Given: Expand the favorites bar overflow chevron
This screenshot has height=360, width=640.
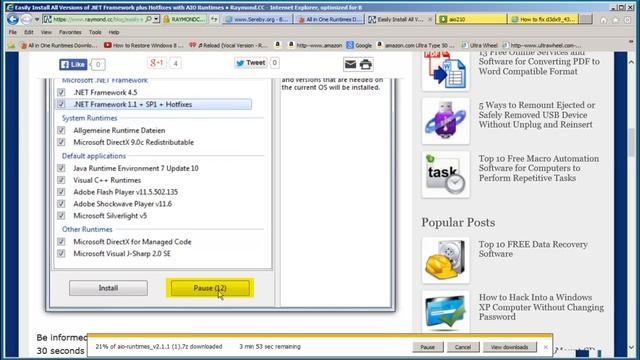Looking at the screenshot, I should [x=631, y=42].
